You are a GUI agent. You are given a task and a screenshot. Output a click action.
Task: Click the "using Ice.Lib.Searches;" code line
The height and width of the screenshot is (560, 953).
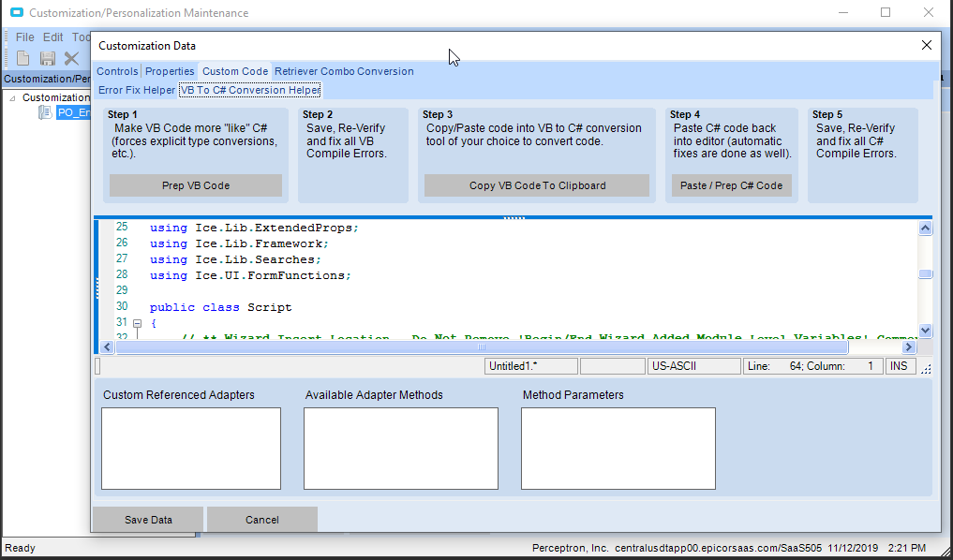(x=235, y=259)
